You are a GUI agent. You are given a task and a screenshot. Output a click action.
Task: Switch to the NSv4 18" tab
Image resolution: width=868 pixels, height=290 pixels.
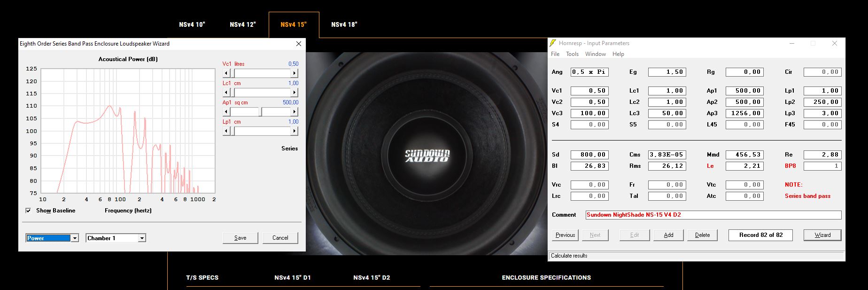tap(344, 24)
